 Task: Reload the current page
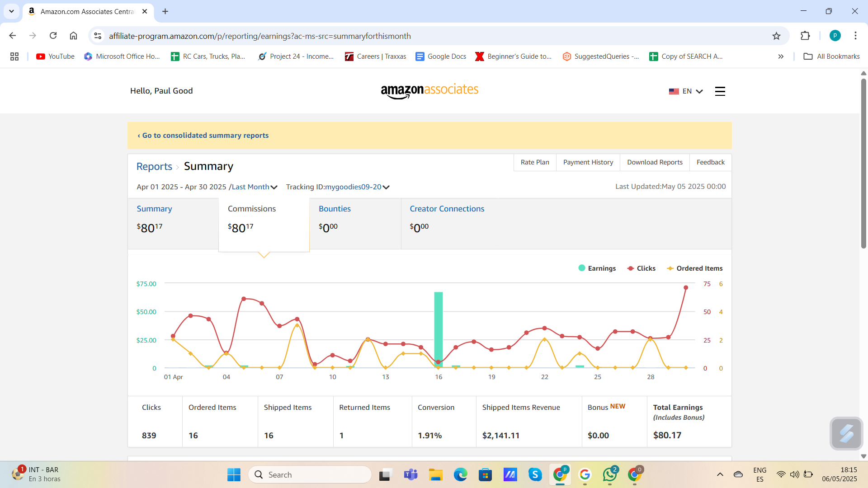point(53,36)
